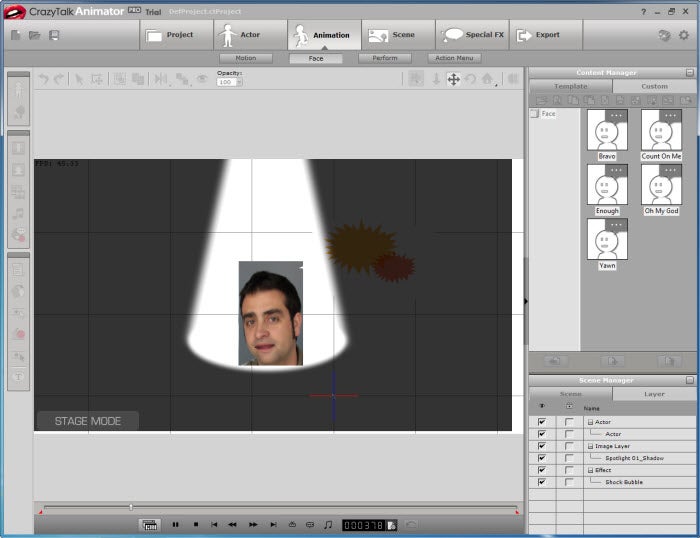This screenshot has height=538, width=700.
Task: Pause playback in the timeline controls
Action: tap(176, 524)
